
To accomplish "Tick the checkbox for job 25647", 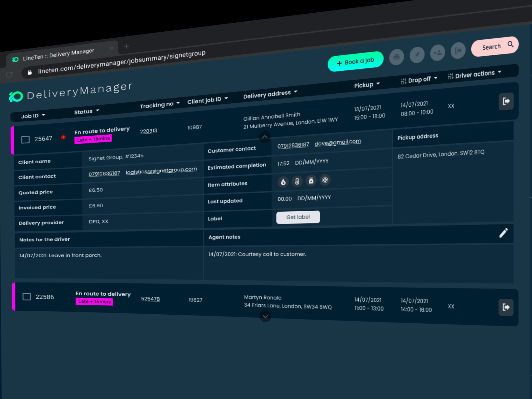I will 26,140.
